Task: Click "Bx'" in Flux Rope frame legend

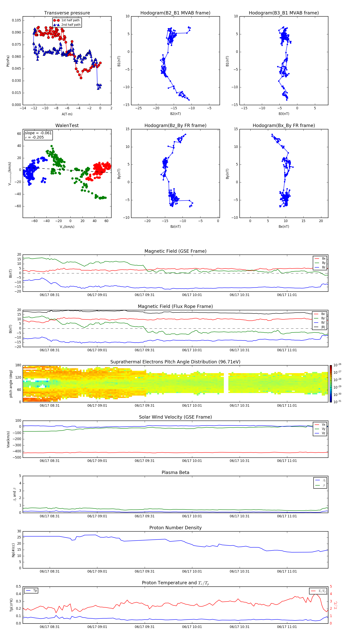Action: point(320,314)
